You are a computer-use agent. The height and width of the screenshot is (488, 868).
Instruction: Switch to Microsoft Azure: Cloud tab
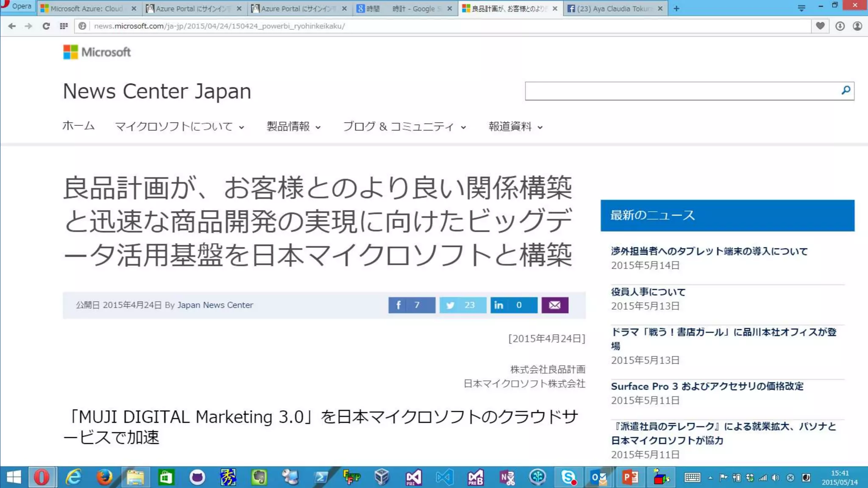point(86,8)
